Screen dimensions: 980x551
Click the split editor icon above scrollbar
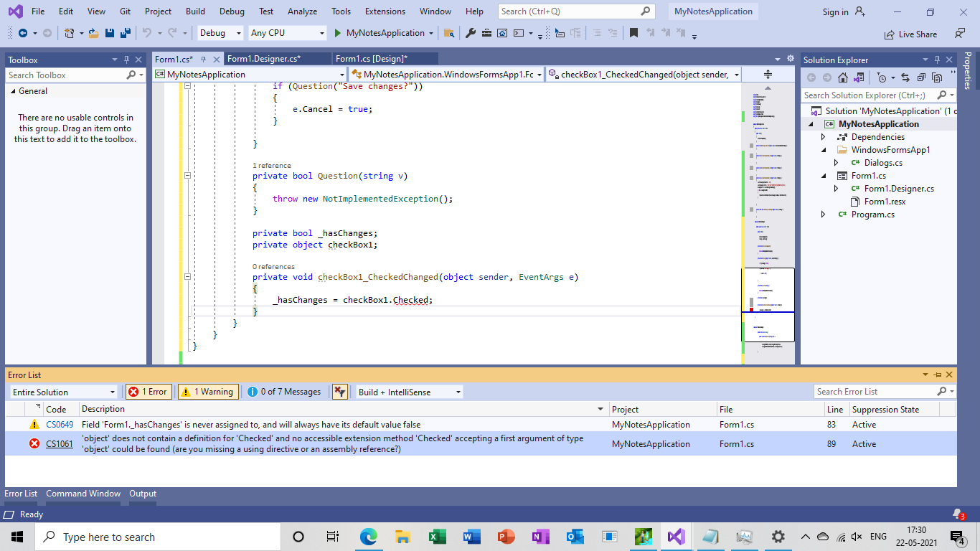tap(768, 75)
